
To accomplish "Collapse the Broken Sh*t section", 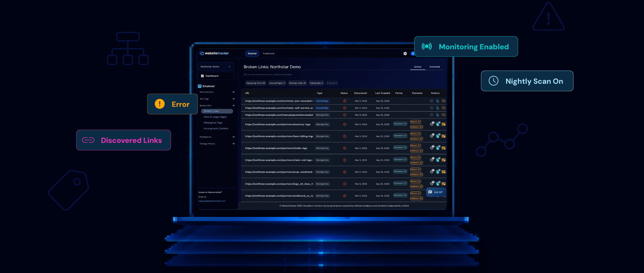I will [217, 106].
